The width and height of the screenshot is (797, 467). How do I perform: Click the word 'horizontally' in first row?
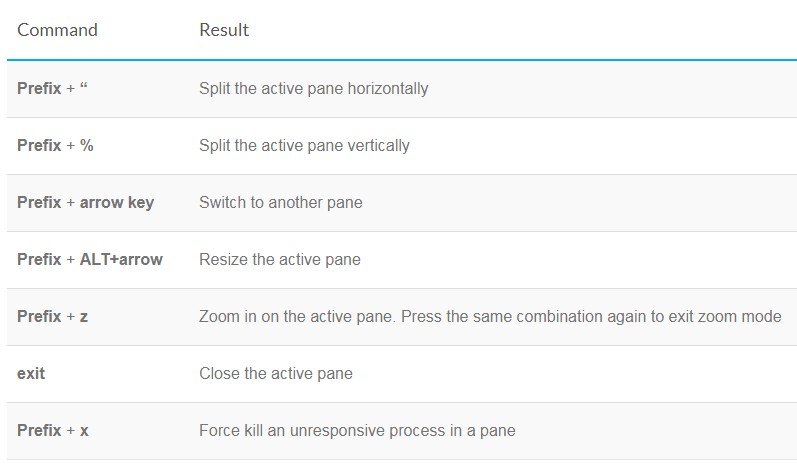click(388, 88)
